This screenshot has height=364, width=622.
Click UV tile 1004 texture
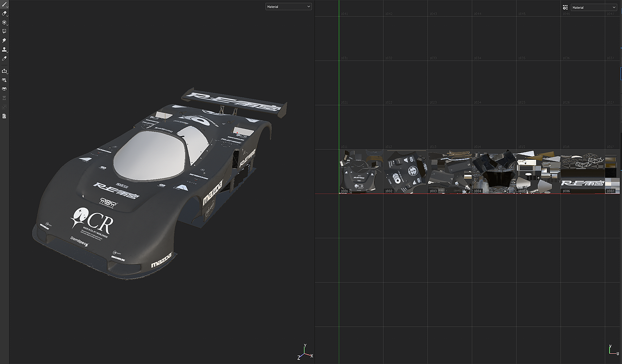click(x=494, y=172)
